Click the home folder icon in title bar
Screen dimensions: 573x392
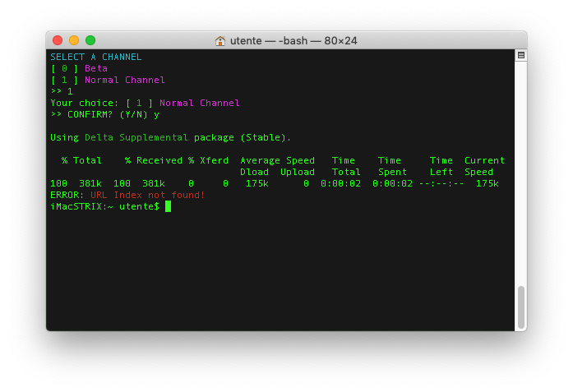[220, 40]
